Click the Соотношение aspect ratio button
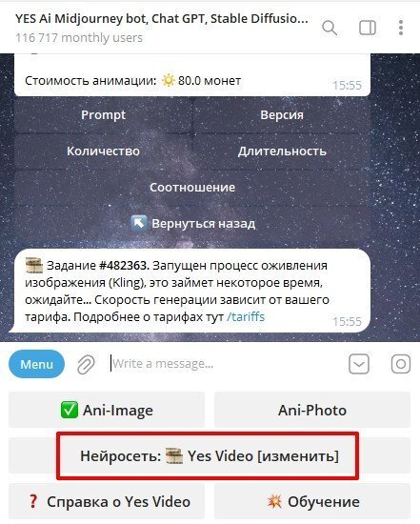Image resolution: width=420 pixels, height=524 pixels. pyautogui.click(x=192, y=187)
